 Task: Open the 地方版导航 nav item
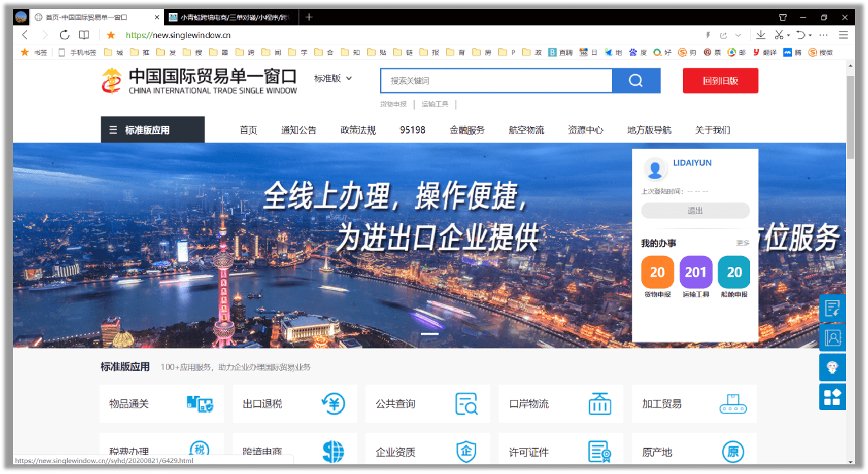pos(649,130)
